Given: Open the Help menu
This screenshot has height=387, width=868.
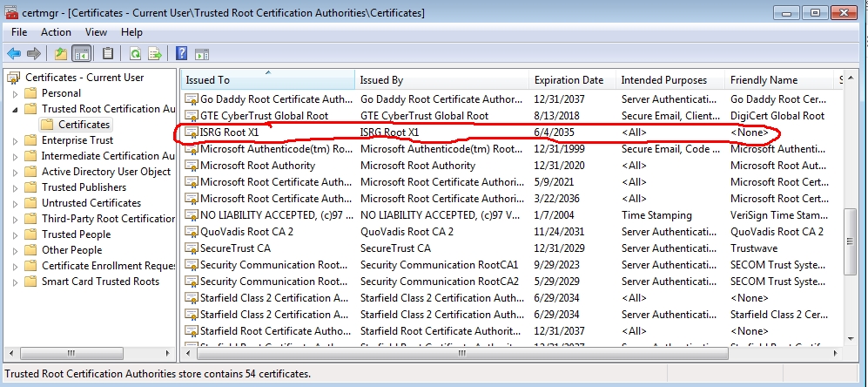Looking at the screenshot, I should 131,32.
